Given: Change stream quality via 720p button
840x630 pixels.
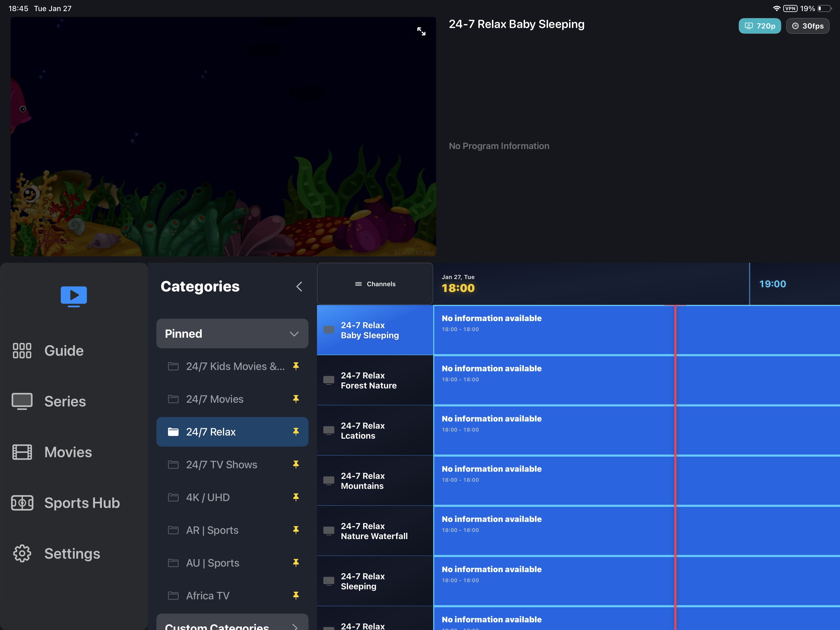Looking at the screenshot, I should click(x=759, y=26).
